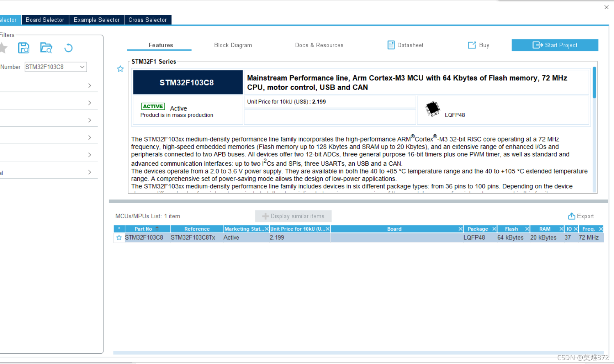Expand the third collapsed filter section
The width and height of the screenshot is (614, 364).
click(x=90, y=120)
